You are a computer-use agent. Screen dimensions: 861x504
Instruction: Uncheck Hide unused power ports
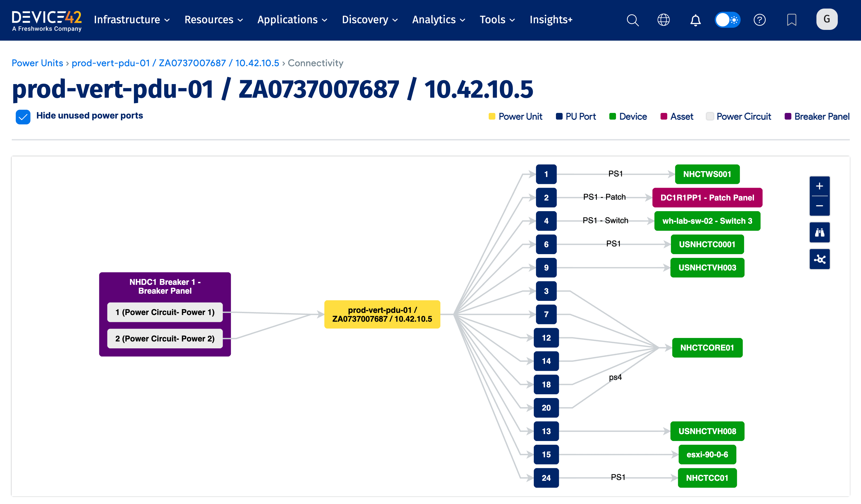click(x=23, y=117)
